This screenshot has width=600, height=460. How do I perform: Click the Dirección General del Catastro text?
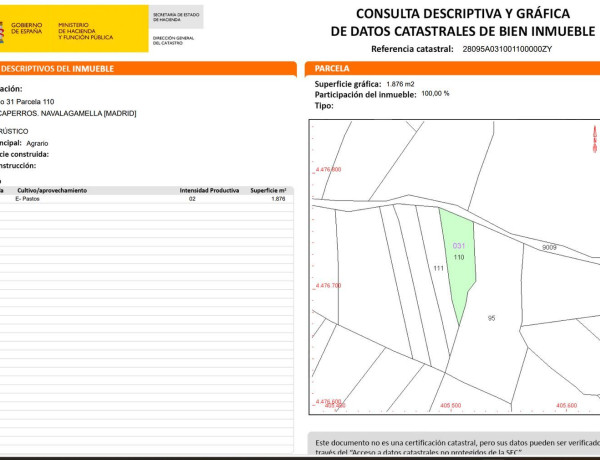click(x=173, y=41)
